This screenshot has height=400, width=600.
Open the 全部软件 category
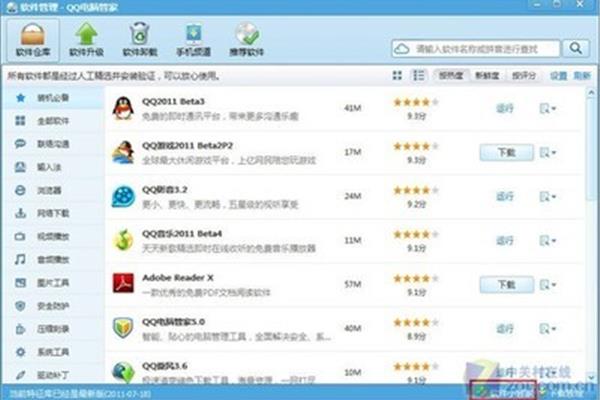coord(54,121)
